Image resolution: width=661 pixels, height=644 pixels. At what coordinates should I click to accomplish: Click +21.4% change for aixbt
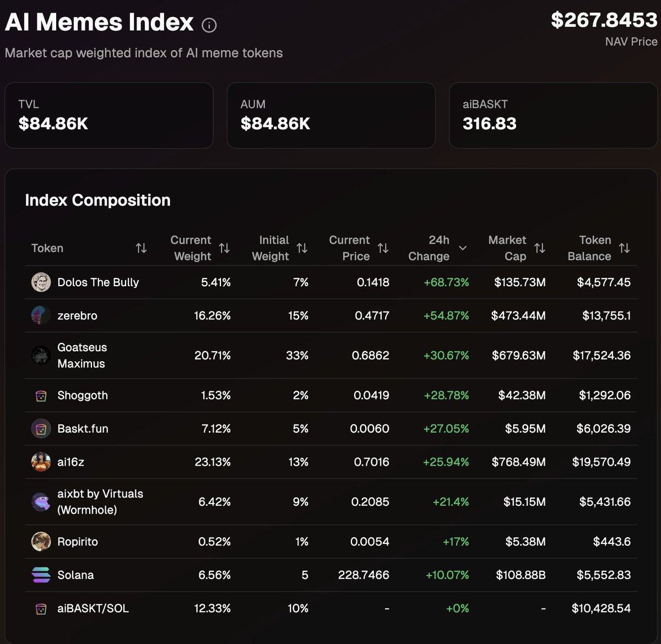point(451,501)
